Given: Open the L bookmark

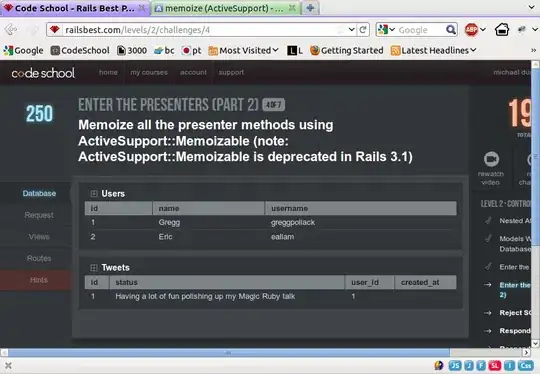Looking at the screenshot, I should 295,51.
